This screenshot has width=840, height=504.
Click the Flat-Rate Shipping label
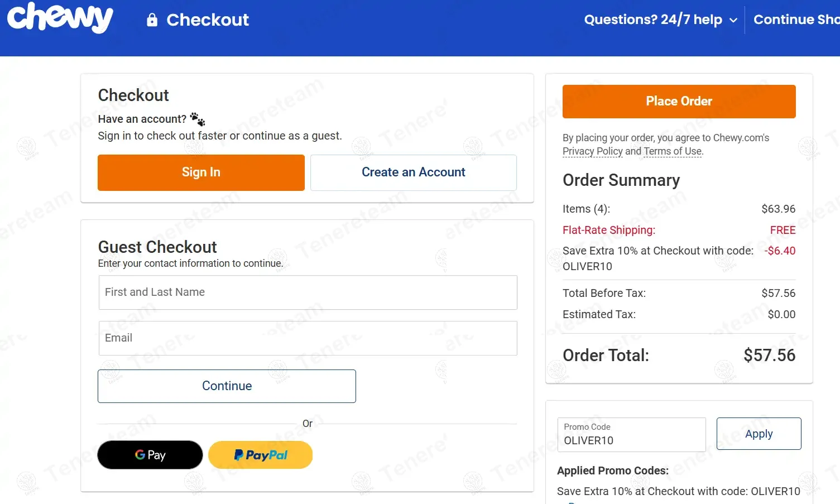tap(609, 230)
